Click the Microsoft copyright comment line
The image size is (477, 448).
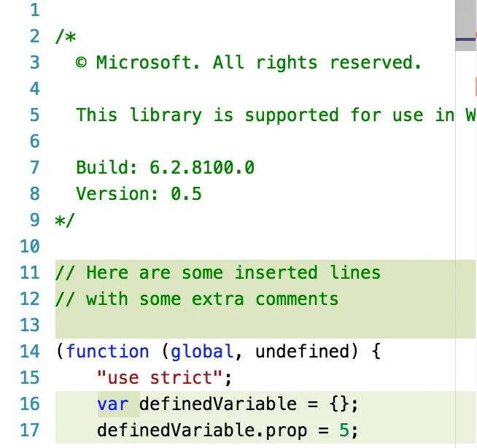tap(248, 63)
